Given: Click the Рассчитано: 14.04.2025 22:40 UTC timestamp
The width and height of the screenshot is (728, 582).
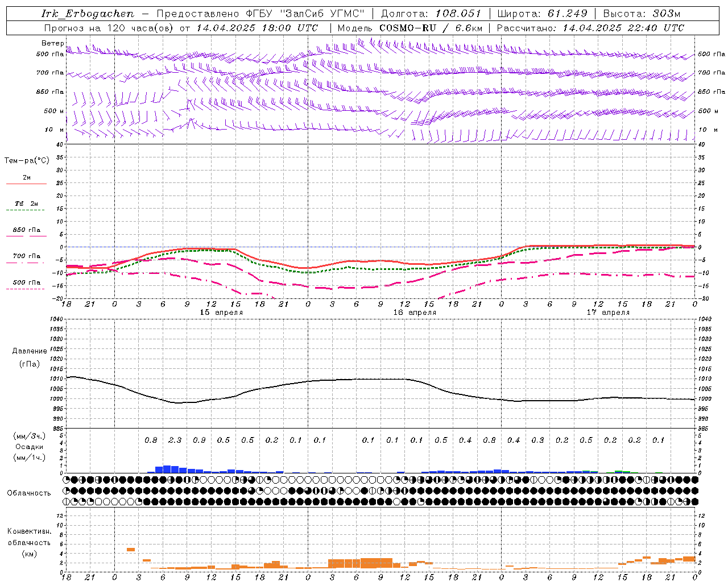Looking at the screenshot, I should click(590, 28).
